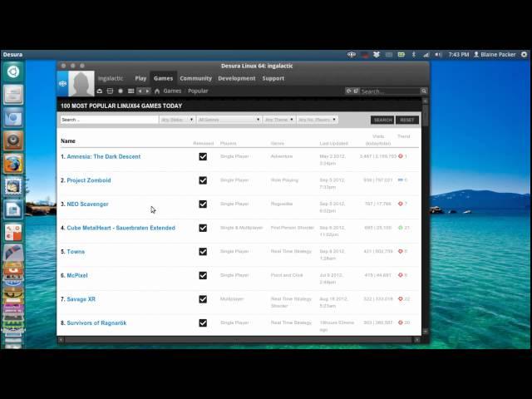Click the grid-style fourth toolbar icon
The height and width of the screenshot is (399, 532).
(131, 91)
